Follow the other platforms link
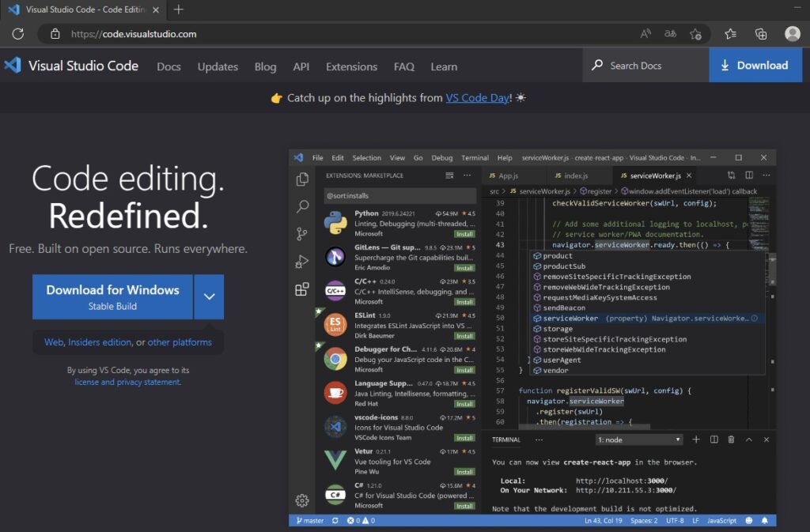 coord(180,342)
